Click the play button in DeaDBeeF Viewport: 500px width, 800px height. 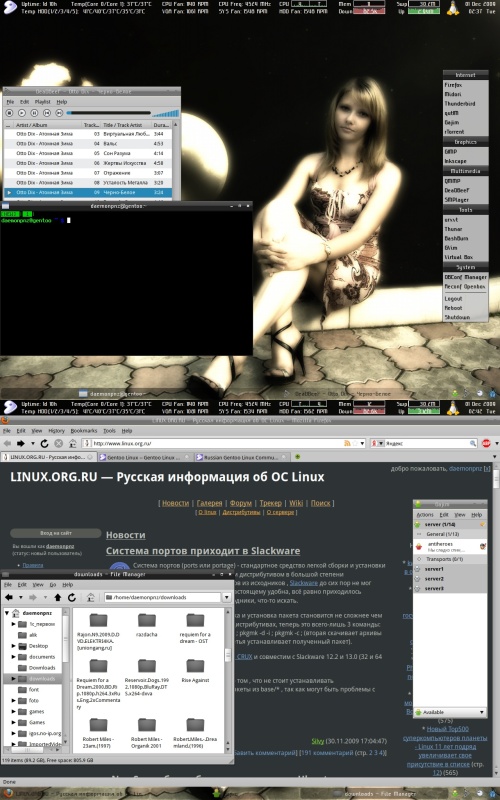tap(21, 113)
